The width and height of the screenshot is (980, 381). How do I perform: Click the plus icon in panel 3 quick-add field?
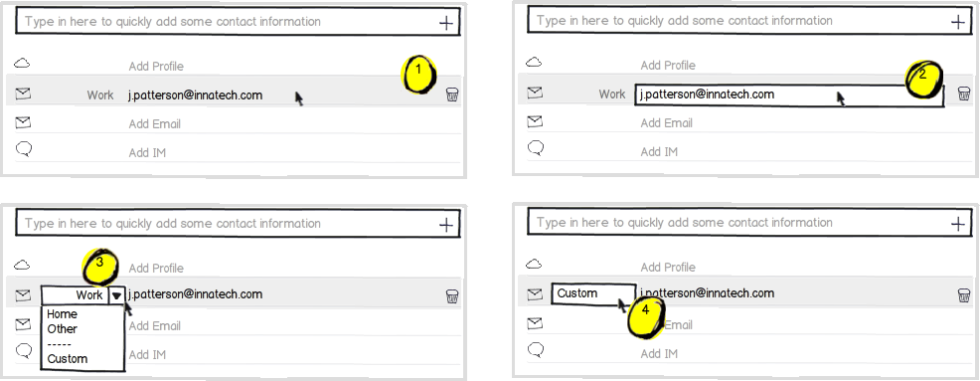coord(445,225)
